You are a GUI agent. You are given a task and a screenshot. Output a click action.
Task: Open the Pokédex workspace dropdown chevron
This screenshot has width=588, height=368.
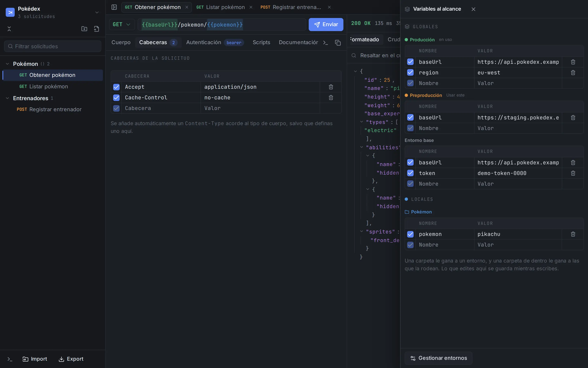97,12
